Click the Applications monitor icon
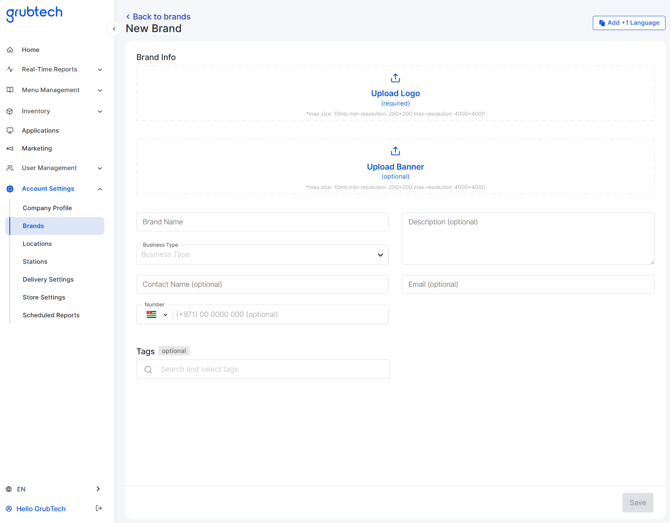 pyautogui.click(x=10, y=130)
